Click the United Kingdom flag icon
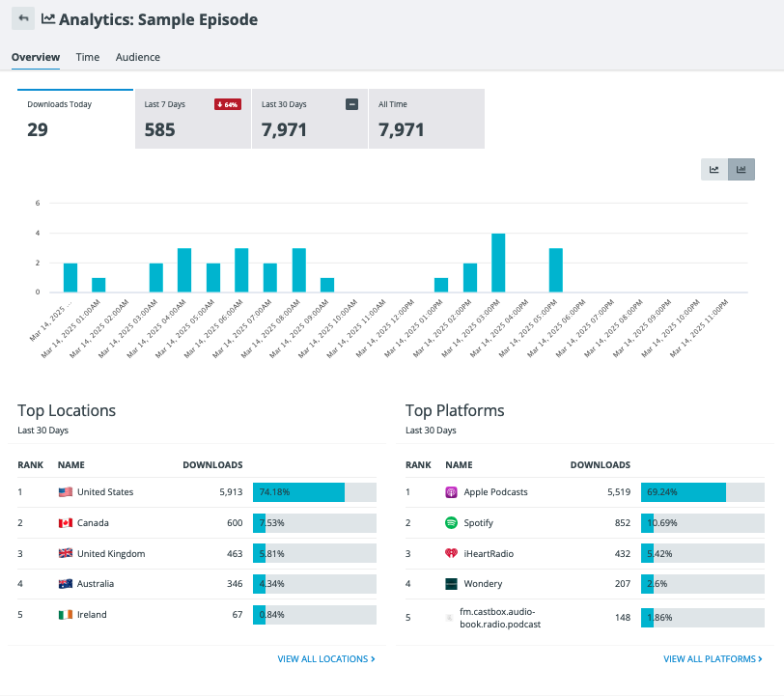The height and width of the screenshot is (696, 784). (x=66, y=553)
